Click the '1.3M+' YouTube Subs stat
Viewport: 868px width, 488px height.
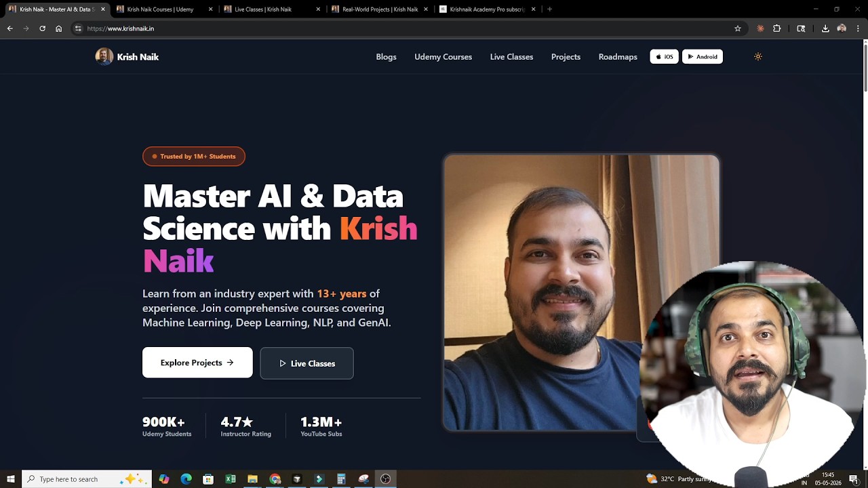(x=321, y=426)
